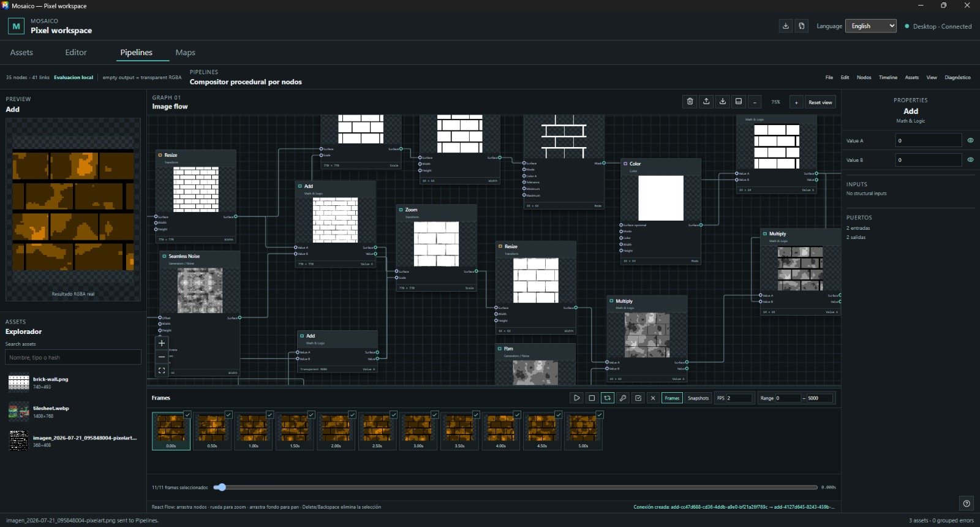Open the Timeline menu
The image size is (980, 527).
pyautogui.click(x=888, y=77)
